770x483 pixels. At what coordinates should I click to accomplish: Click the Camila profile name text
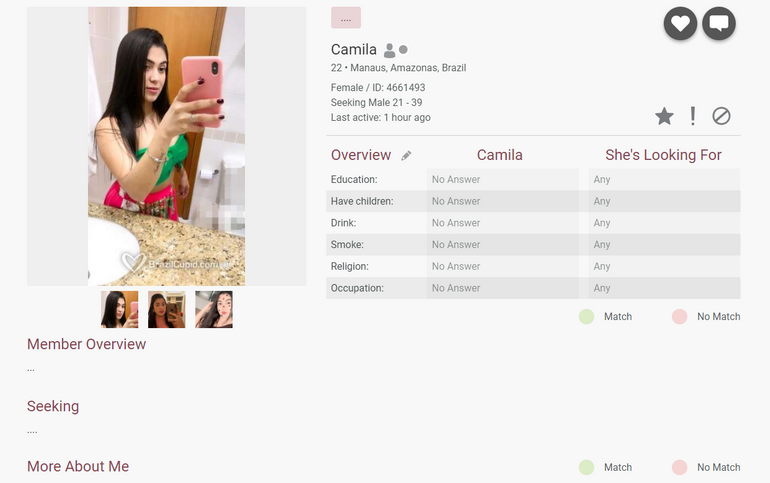pos(354,50)
